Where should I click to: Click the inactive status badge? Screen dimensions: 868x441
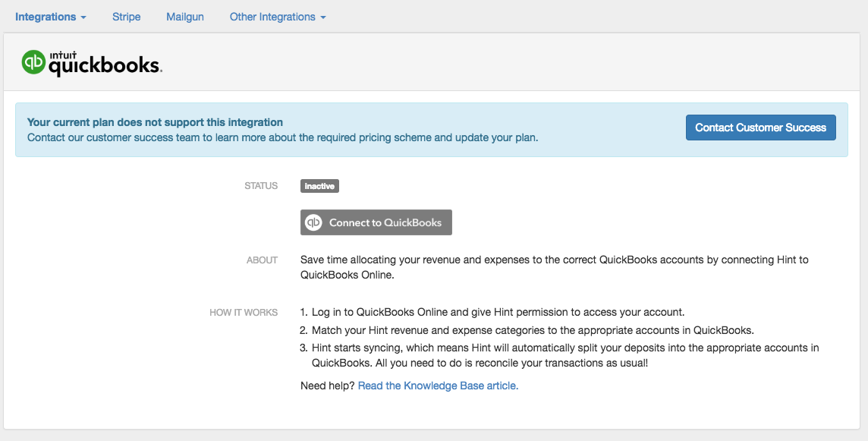click(x=319, y=186)
